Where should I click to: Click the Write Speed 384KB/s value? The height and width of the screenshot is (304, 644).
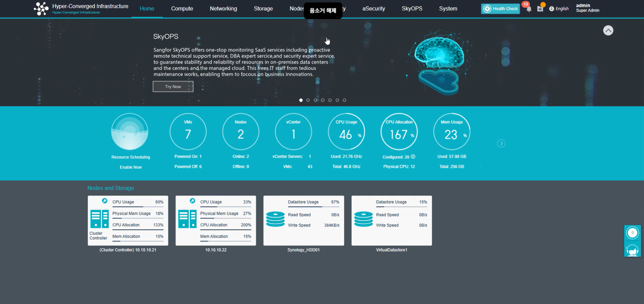(332, 225)
